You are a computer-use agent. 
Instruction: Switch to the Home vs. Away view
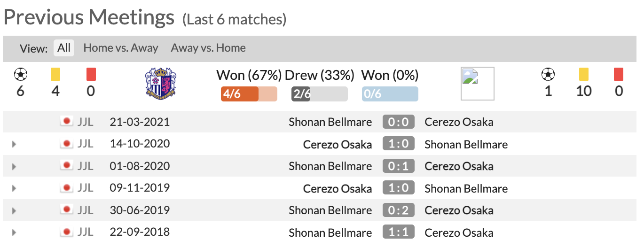[121, 48]
